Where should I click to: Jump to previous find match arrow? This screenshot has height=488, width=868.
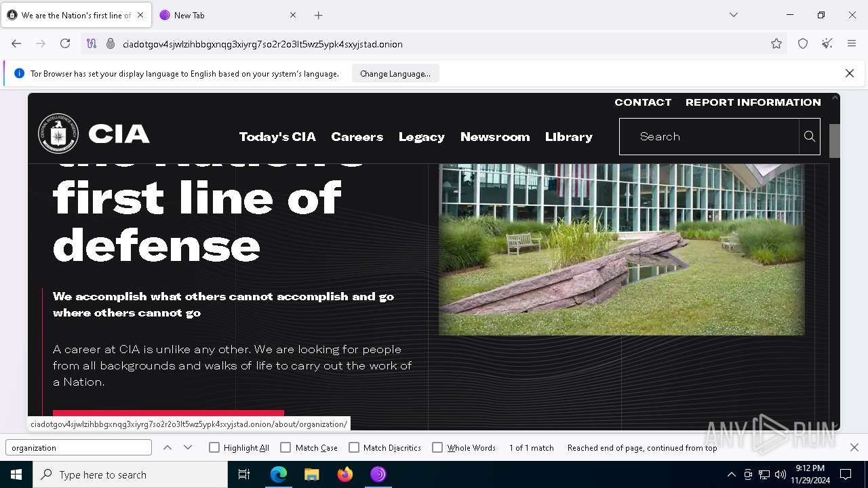[167, 447]
